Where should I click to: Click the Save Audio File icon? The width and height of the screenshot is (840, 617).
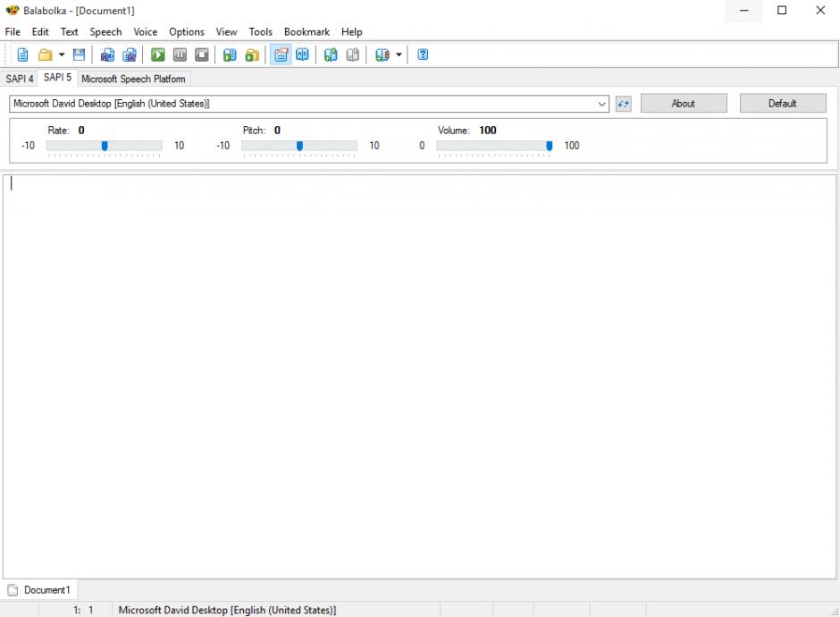click(107, 55)
